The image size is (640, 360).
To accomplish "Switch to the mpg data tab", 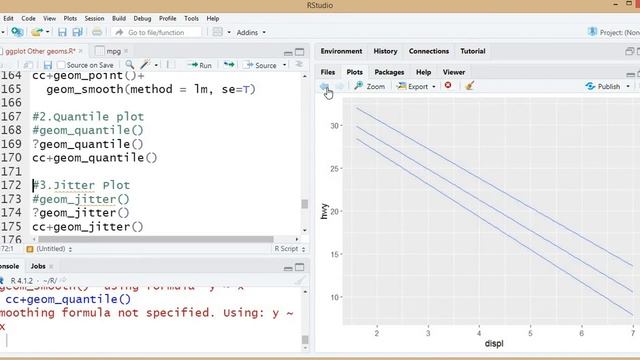I will (113, 51).
